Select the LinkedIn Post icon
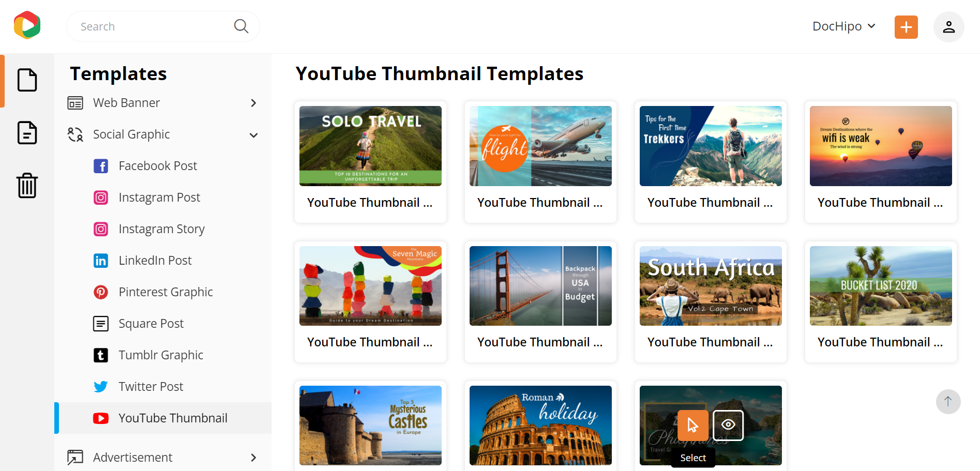The height and width of the screenshot is (471, 980). (101, 260)
